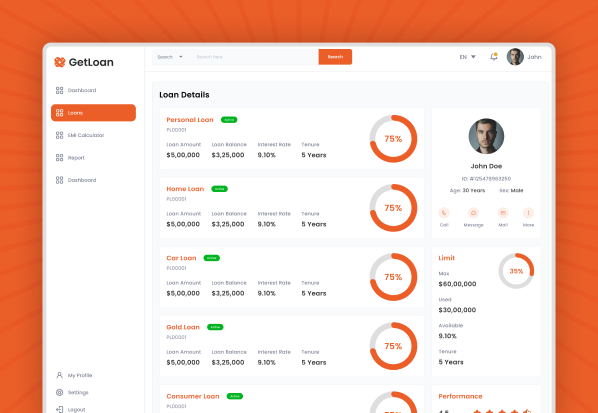This screenshot has width=598, height=413.
Task: Click Gold Loan's $5,00,000 loan amount
Action: point(183,362)
